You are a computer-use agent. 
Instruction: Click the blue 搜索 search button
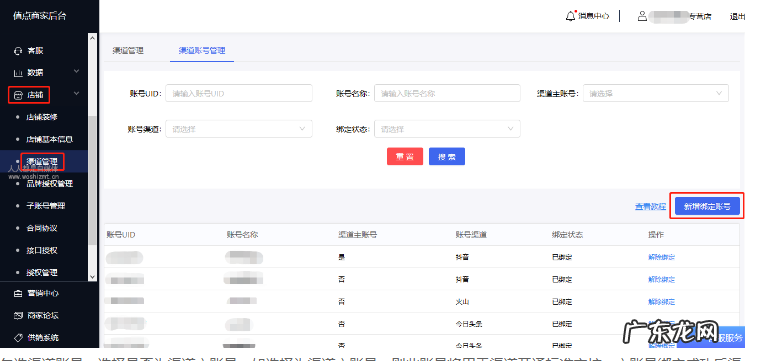(x=447, y=156)
